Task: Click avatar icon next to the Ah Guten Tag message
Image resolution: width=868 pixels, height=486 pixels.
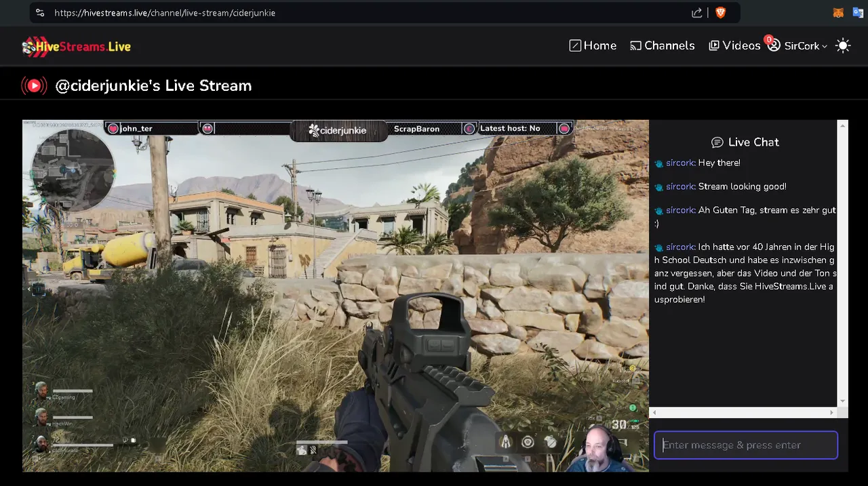Action: click(658, 211)
